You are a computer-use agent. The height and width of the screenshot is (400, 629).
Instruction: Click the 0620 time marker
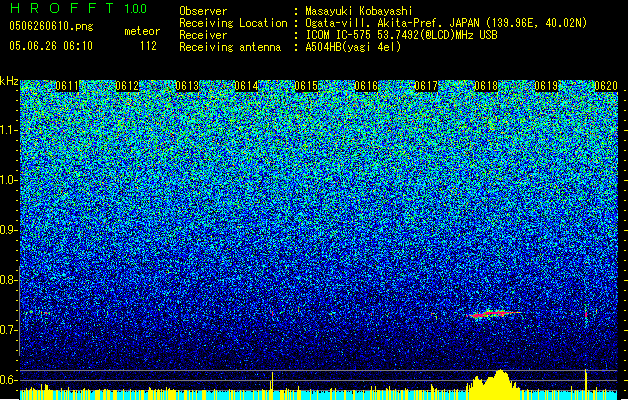click(606, 86)
